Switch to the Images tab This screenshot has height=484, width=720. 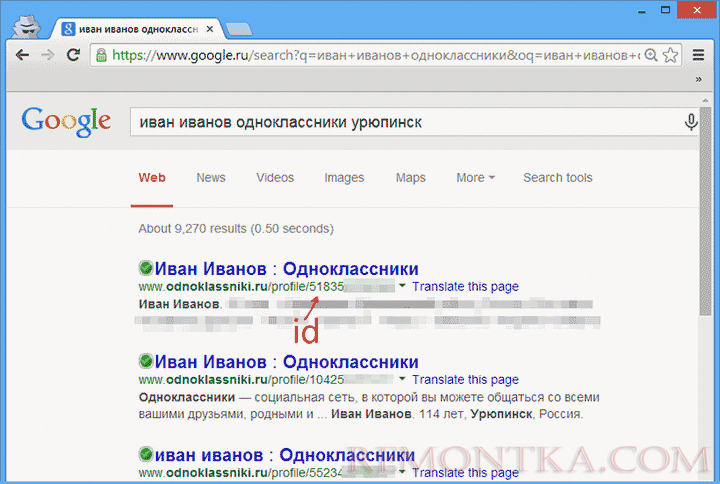point(344,178)
